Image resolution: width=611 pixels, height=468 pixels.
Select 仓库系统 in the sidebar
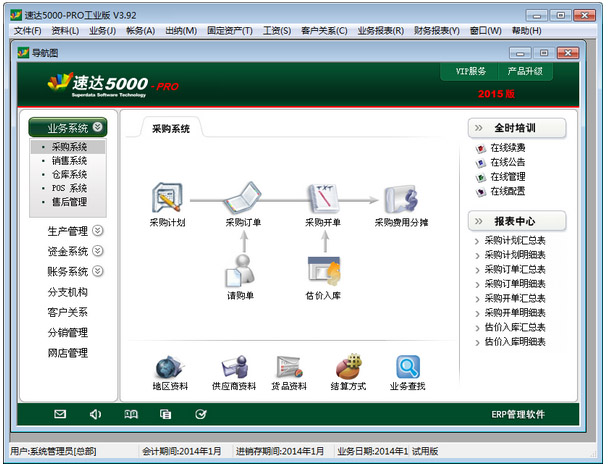[x=69, y=174]
